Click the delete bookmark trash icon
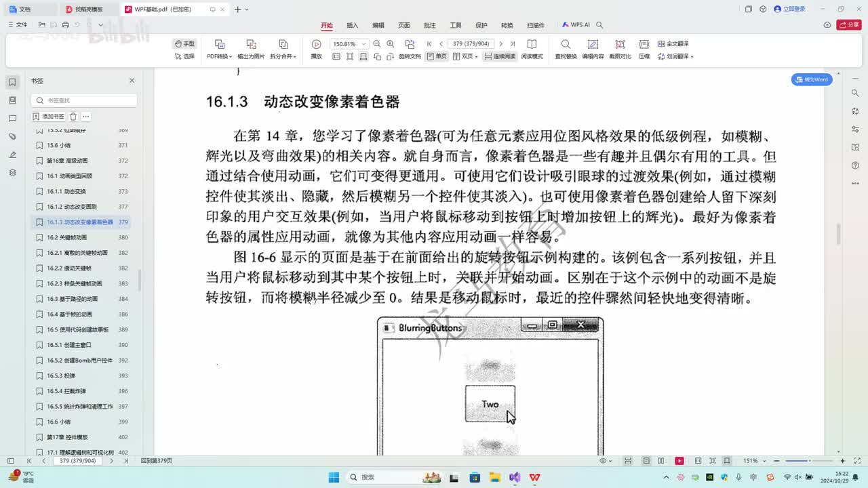Screen dimensions: 868x488 click(x=73, y=117)
